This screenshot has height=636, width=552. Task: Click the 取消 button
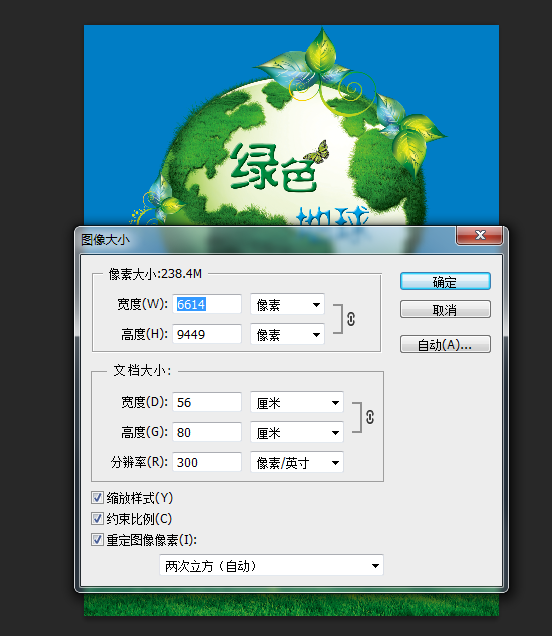(x=445, y=309)
